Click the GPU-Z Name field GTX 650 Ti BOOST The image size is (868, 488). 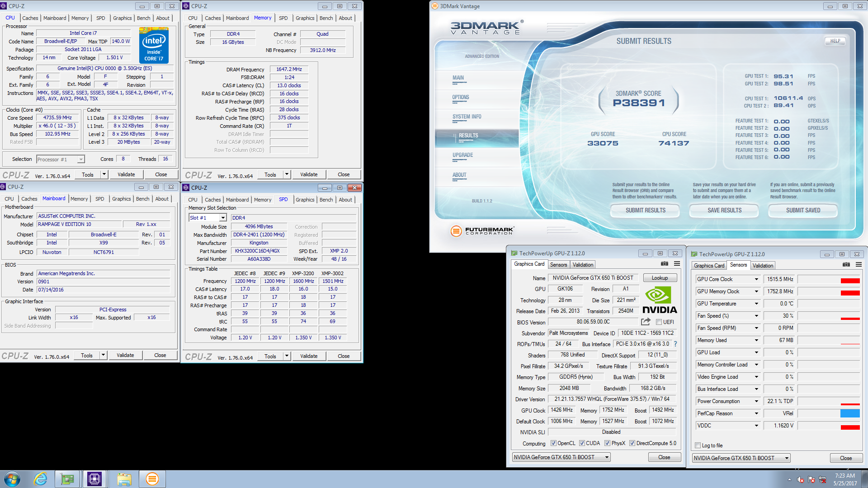[593, 278]
